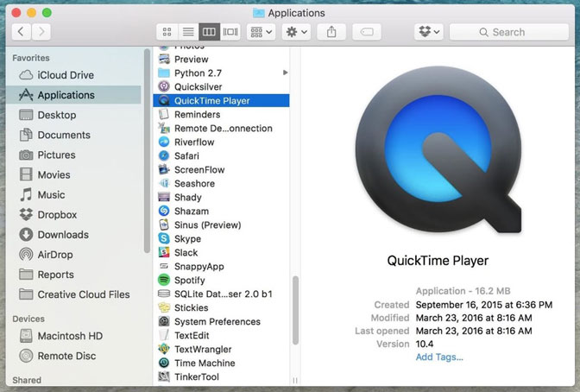The height and width of the screenshot is (392, 580).
Task: Click the Reminders app icon
Action: coord(164,114)
